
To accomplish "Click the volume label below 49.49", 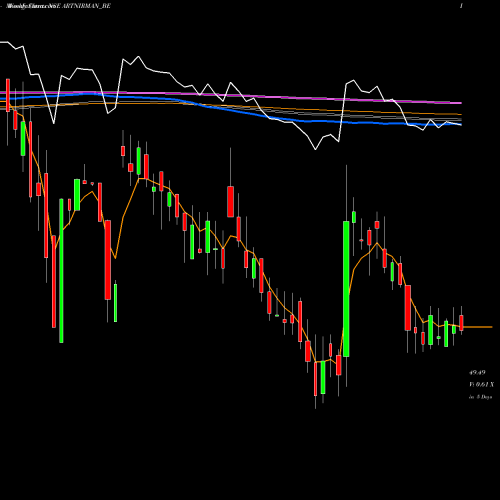I will pyautogui.click(x=481, y=384).
